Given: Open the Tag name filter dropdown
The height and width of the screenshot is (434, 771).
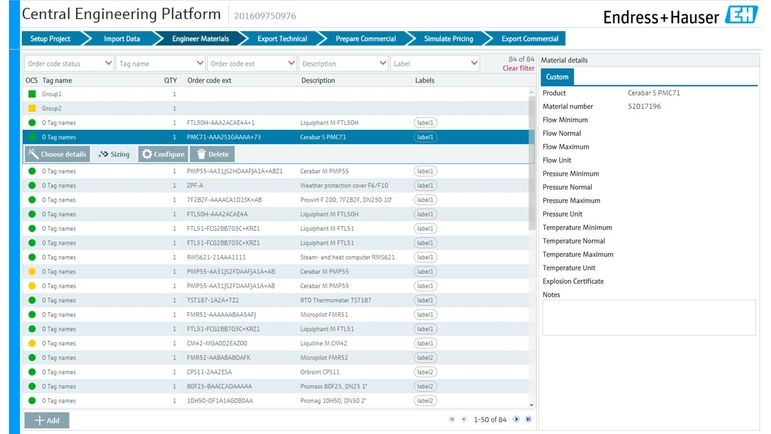Looking at the screenshot, I should [x=160, y=63].
